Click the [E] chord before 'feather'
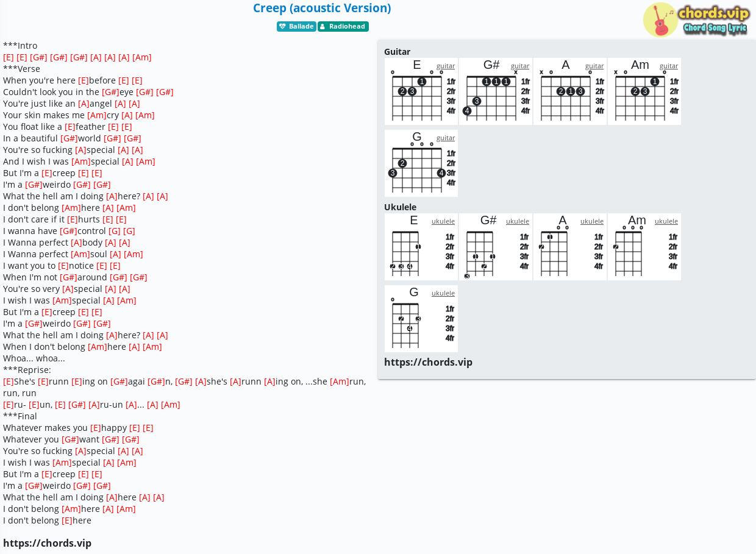Screen dimensions: 756x554 point(70,127)
